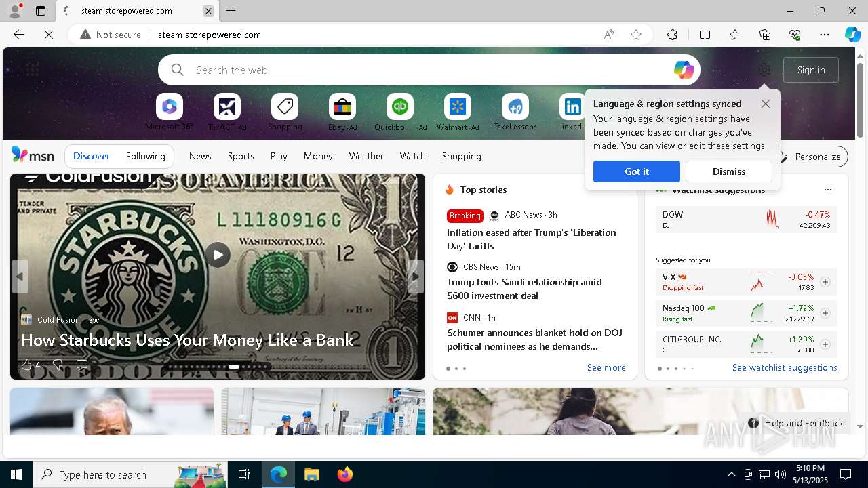The image size is (868, 488).
Task: Select the Following tab
Action: tap(146, 156)
